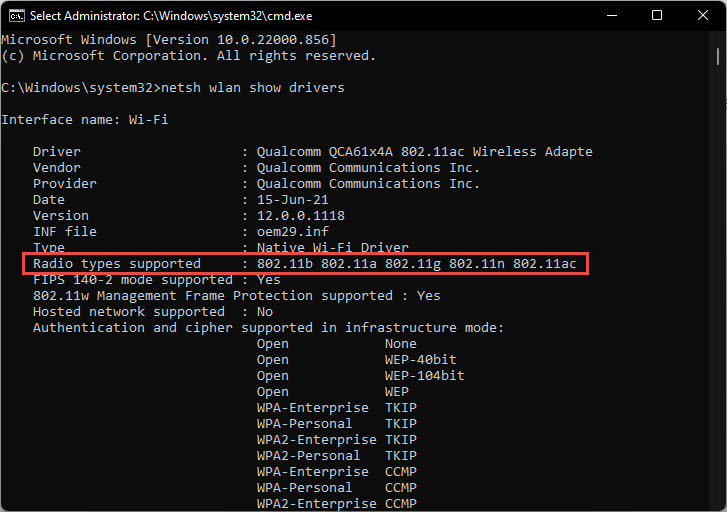
Task: Click the 'Hosted network supported' line
Action: [152, 312]
